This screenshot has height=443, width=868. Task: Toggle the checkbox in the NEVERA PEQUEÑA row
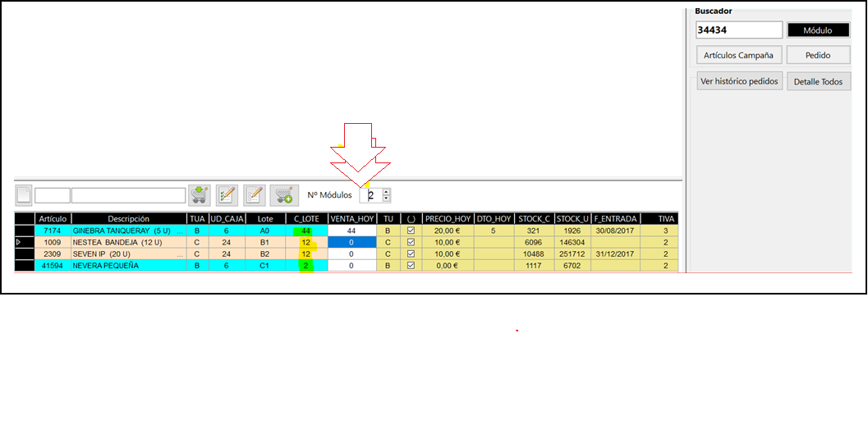[x=411, y=265]
